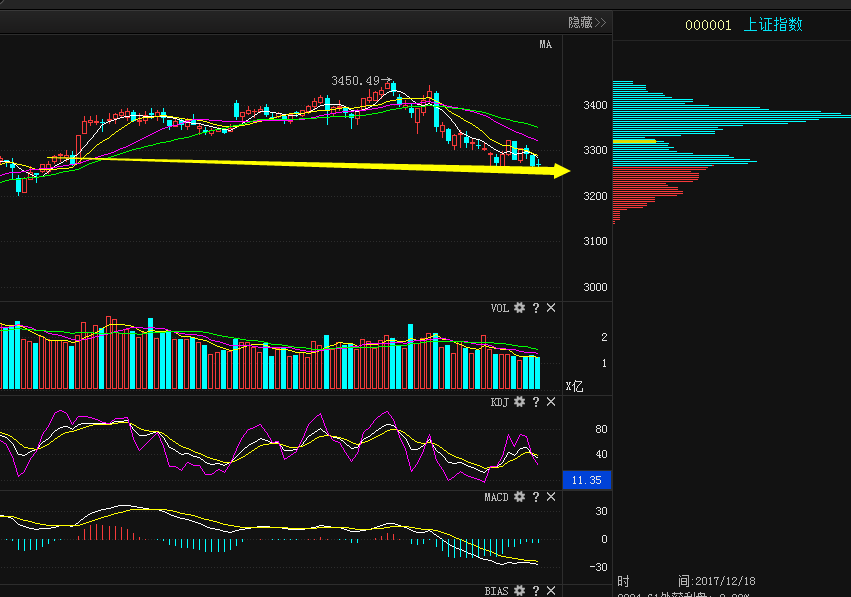Close the MACD indicator panel

click(551, 497)
